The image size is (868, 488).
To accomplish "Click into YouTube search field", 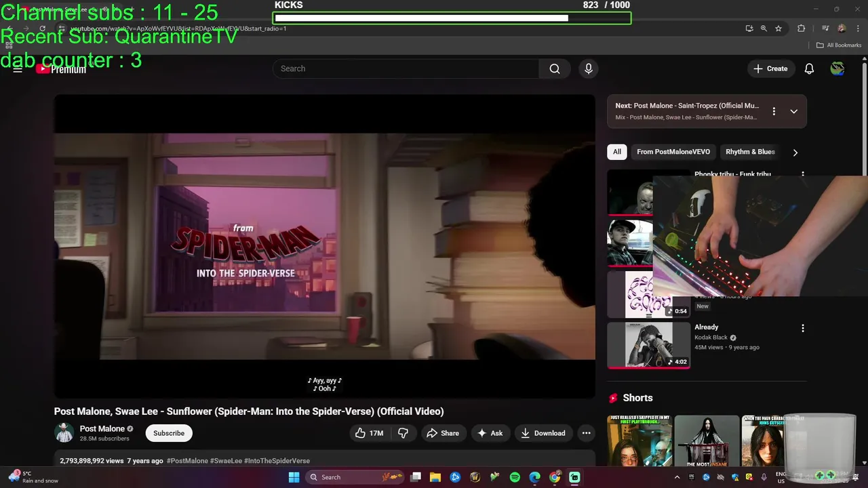I will [406, 68].
